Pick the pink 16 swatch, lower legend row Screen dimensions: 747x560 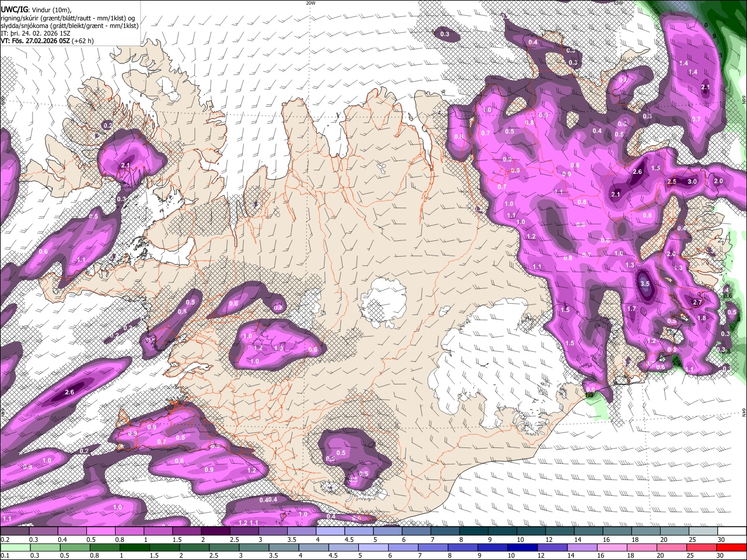(612, 547)
